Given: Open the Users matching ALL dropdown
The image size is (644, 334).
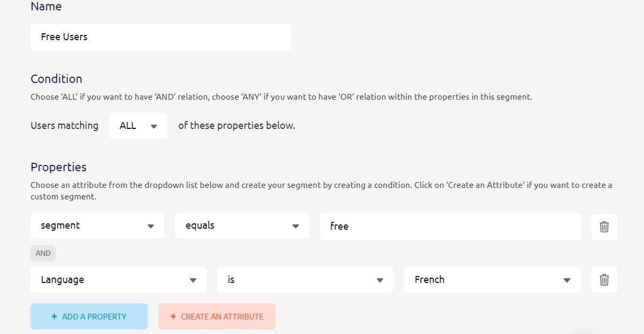Looking at the screenshot, I should coord(138,126).
